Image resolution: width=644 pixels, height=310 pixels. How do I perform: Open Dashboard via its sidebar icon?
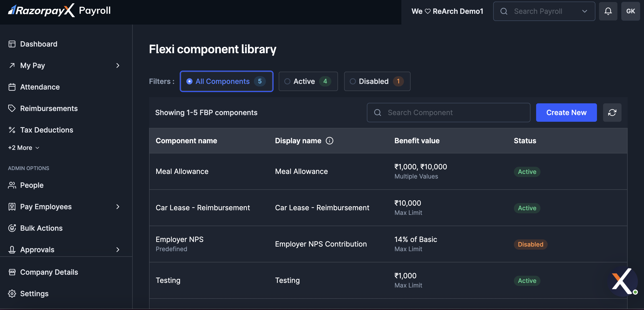(12, 44)
